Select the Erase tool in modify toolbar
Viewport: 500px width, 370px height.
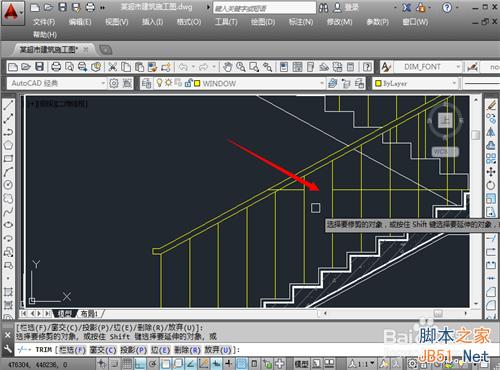tap(491, 105)
